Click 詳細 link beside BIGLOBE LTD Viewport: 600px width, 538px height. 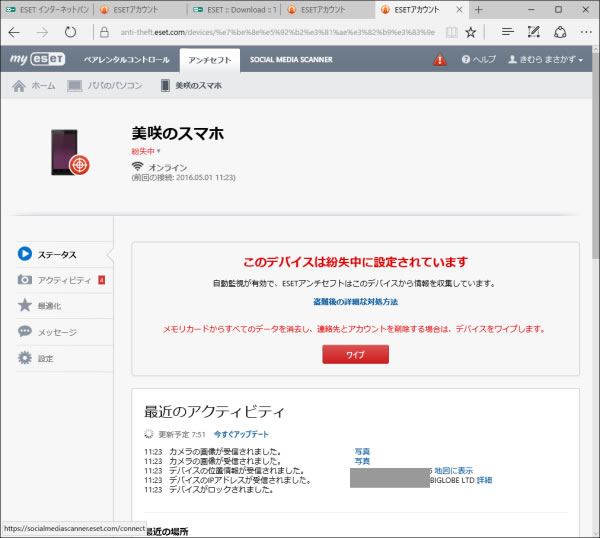(x=484, y=480)
